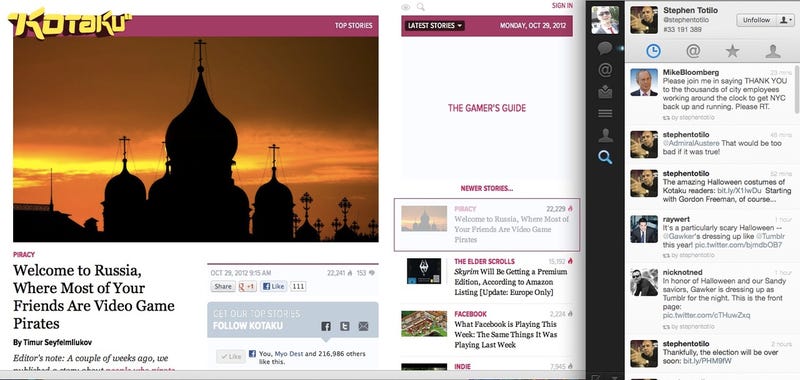Select the search magnifier in Twitter sidebar
The width and height of the screenshot is (800, 380).
tap(605, 157)
